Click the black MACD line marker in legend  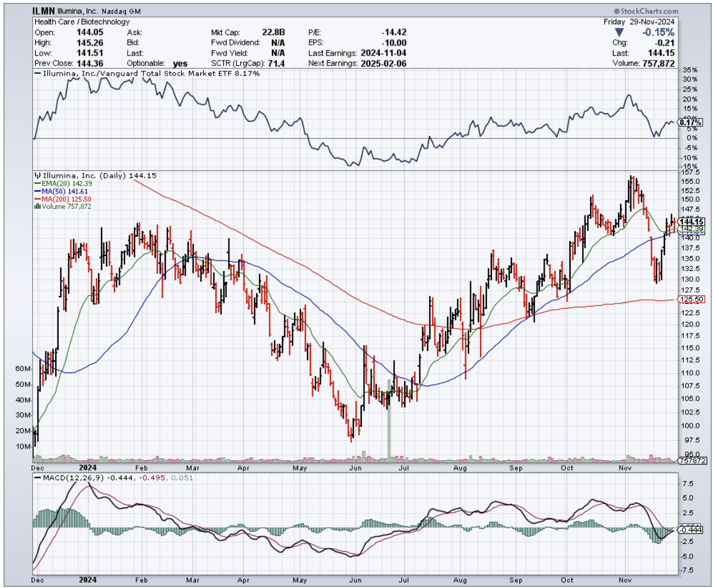[38, 477]
